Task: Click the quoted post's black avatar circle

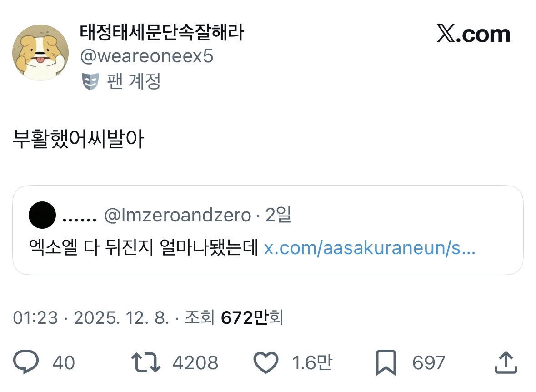Action: [x=42, y=216]
